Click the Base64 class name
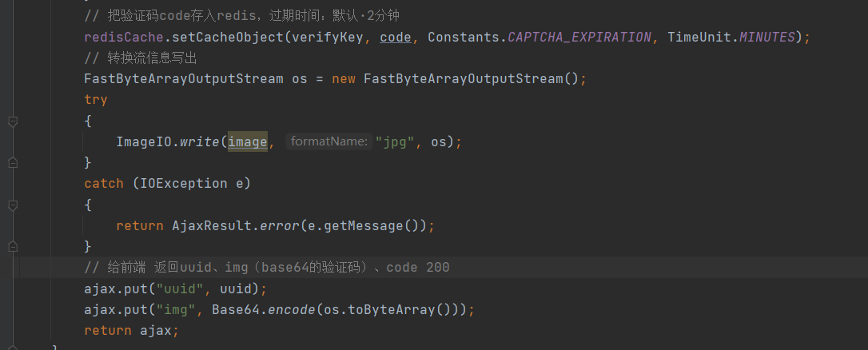The width and height of the screenshot is (868, 350). (x=236, y=309)
